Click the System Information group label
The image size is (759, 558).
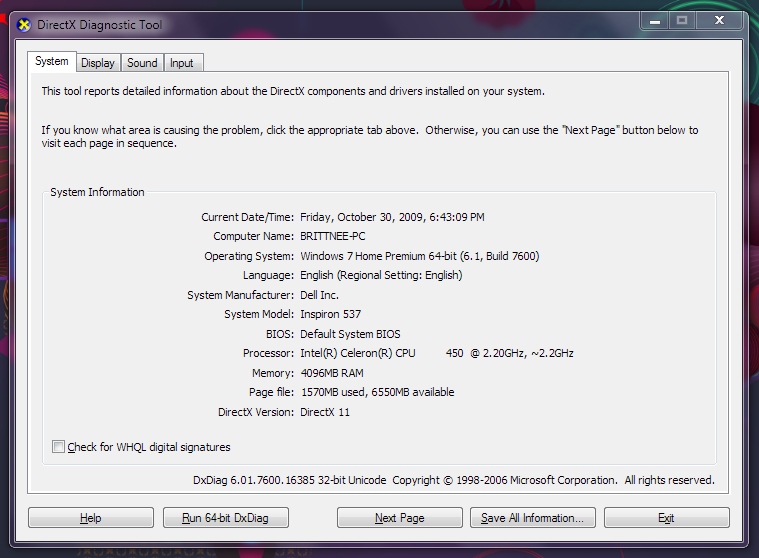[97, 192]
